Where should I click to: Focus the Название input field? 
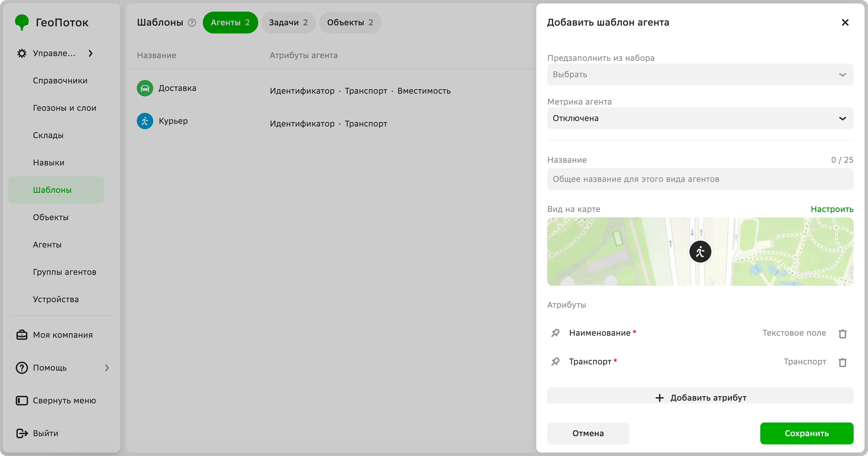[x=700, y=179]
